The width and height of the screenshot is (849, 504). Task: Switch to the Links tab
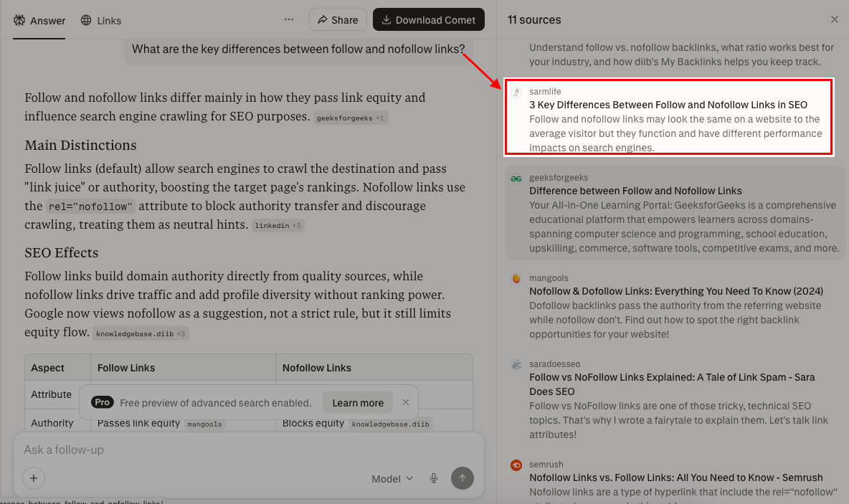coord(100,20)
